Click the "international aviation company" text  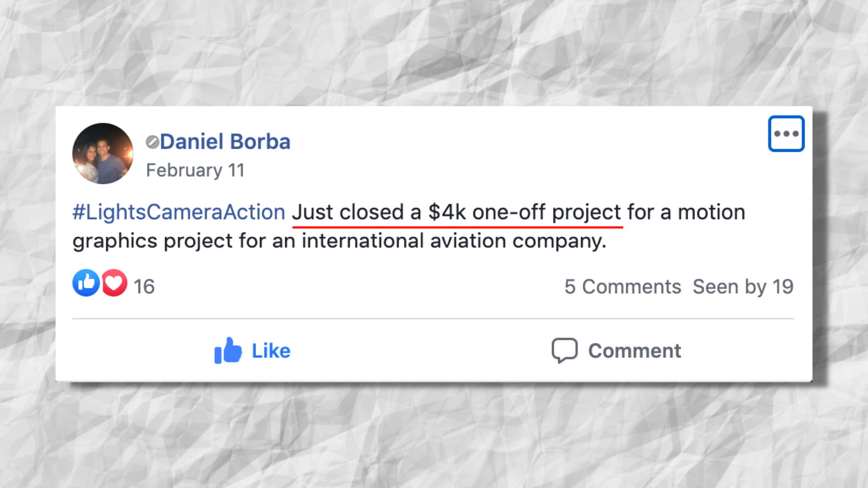pos(454,241)
